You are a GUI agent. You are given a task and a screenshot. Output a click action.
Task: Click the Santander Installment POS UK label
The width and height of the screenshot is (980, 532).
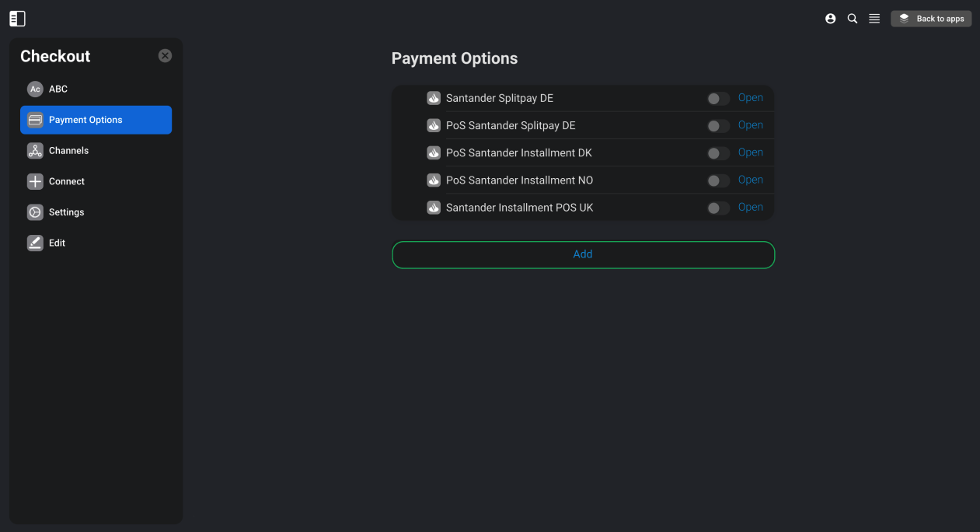point(520,208)
